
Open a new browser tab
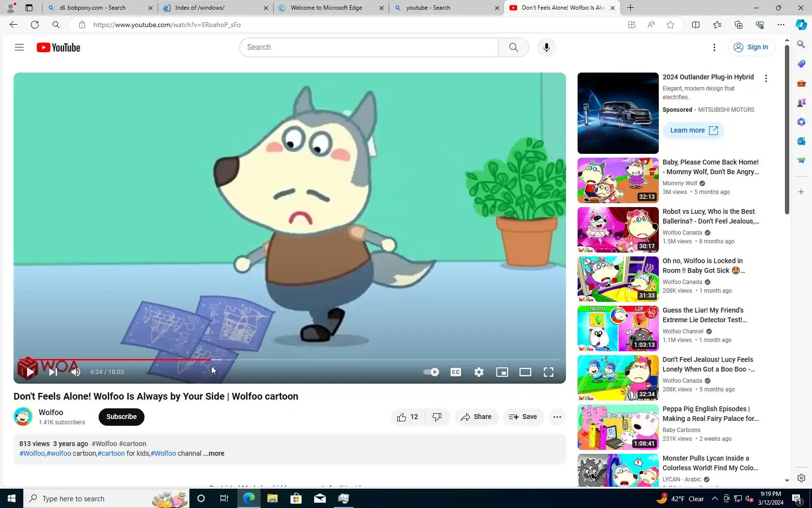631,8
